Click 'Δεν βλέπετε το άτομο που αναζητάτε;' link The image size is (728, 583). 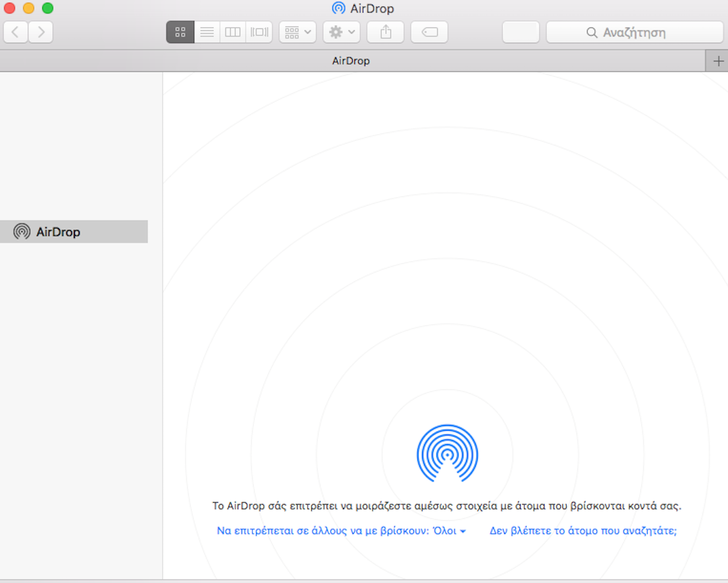coord(583,530)
